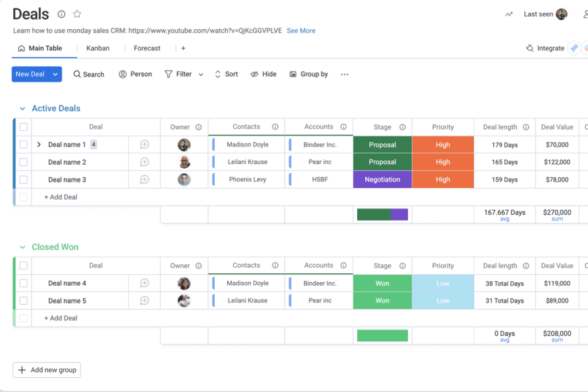Open the Person filter button
The width and height of the screenshot is (588, 392).
tap(136, 74)
